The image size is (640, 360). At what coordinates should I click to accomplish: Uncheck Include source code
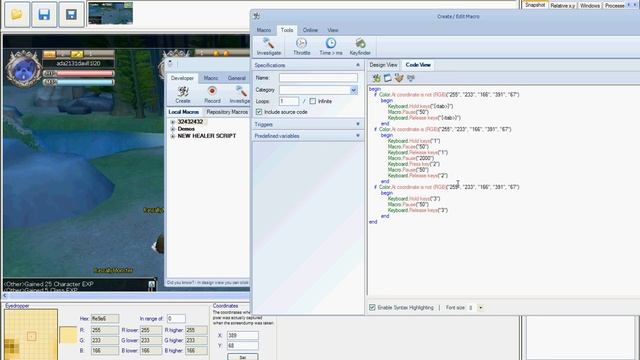tap(259, 112)
